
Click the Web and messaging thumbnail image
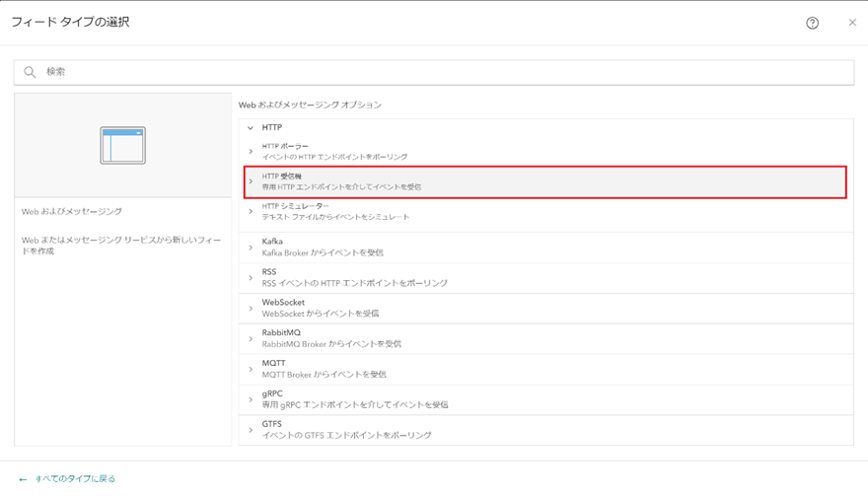[x=123, y=145]
